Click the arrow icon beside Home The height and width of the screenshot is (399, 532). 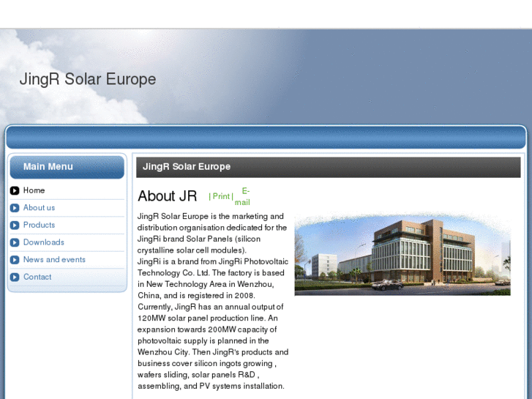coord(15,190)
